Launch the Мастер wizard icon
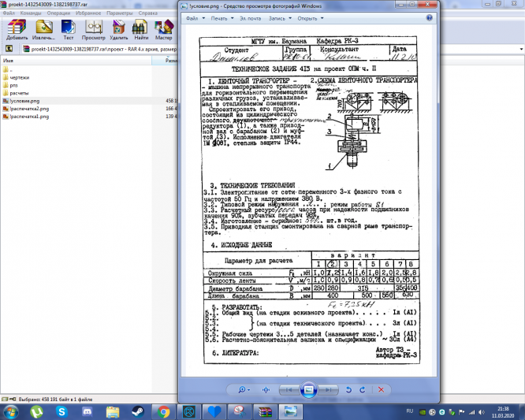The height and width of the screenshot is (420, 525). pyautogui.click(x=163, y=30)
